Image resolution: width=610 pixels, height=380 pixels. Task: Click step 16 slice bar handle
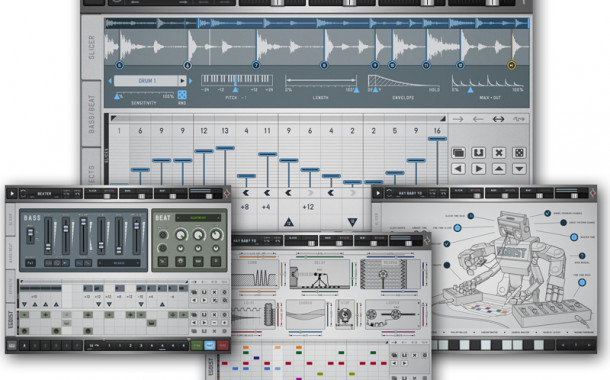click(x=437, y=139)
